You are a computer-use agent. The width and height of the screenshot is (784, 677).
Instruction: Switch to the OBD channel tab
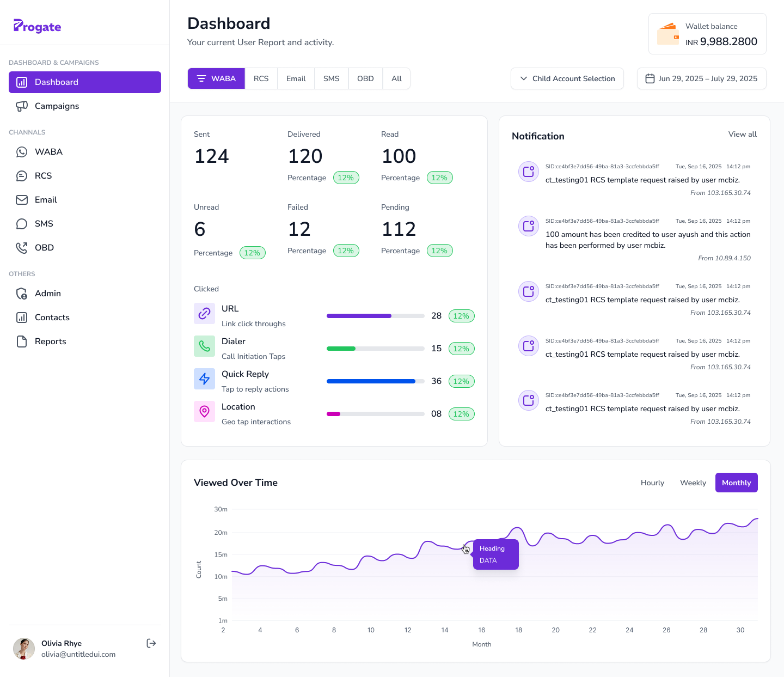pyautogui.click(x=365, y=78)
